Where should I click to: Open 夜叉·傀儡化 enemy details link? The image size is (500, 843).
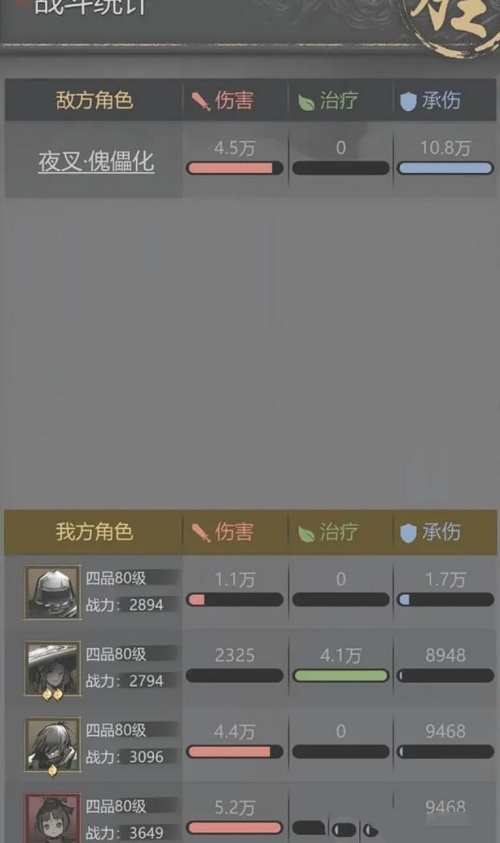pyautogui.click(x=96, y=161)
